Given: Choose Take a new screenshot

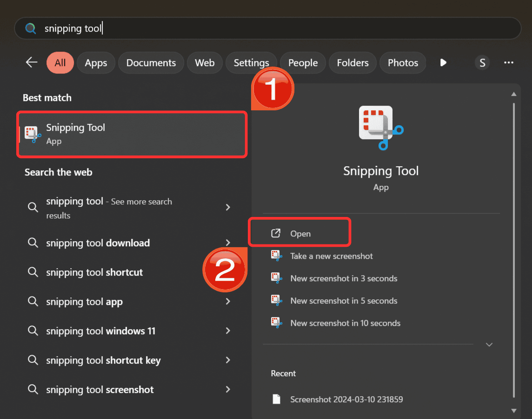Looking at the screenshot, I should point(331,256).
